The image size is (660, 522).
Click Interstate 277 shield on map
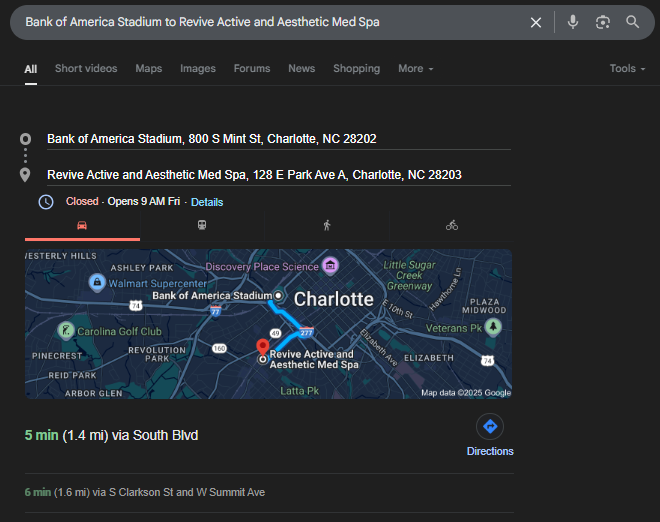[306, 332]
